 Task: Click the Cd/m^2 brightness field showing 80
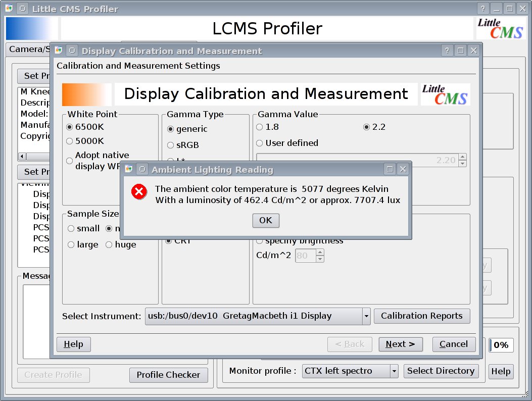click(305, 256)
